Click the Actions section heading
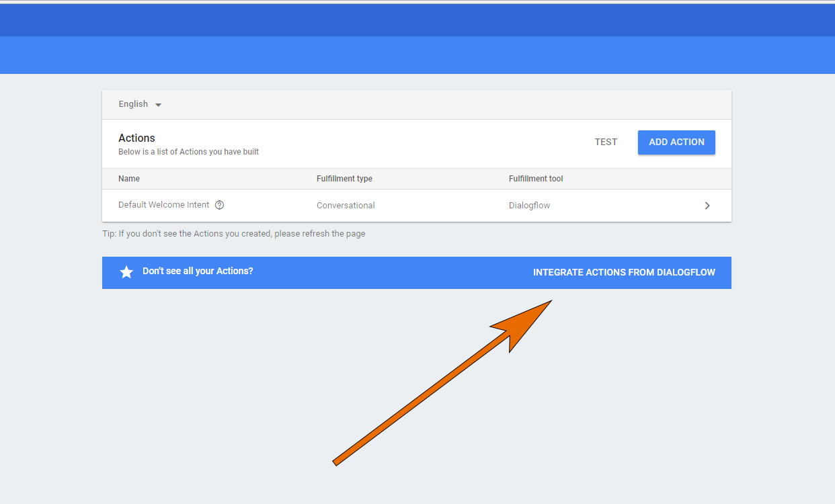Image resolution: width=835 pixels, height=504 pixels. 136,138
